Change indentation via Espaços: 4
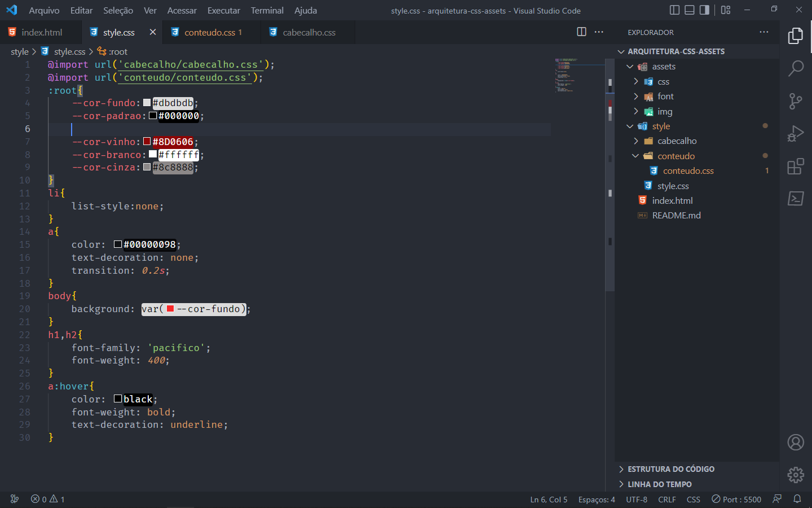 (x=597, y=499)
